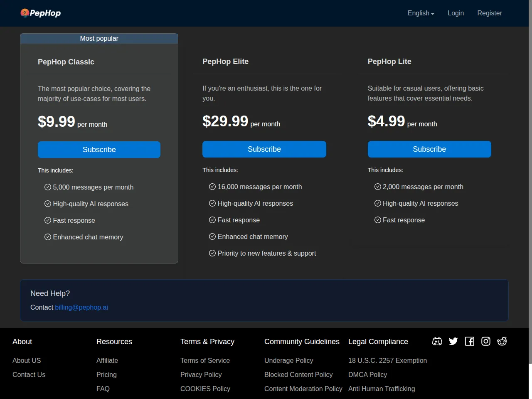Visit the Affiliate page
This screenshot has width=532, height=399.
tap(107, 360)
